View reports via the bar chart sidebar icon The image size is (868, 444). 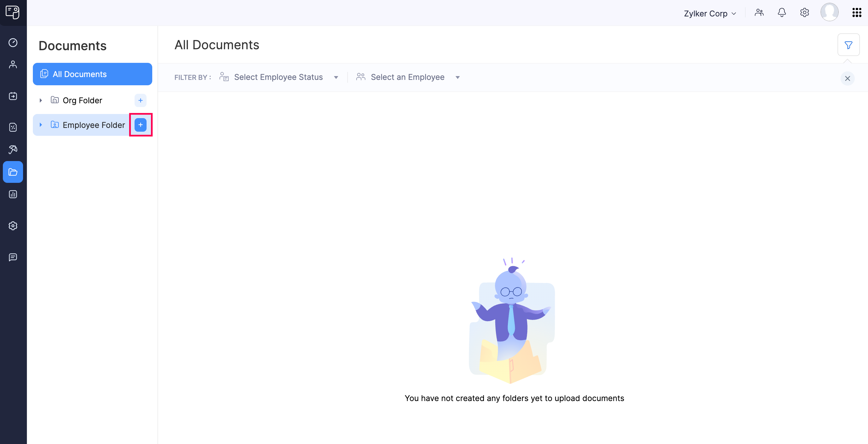(13, 195)
